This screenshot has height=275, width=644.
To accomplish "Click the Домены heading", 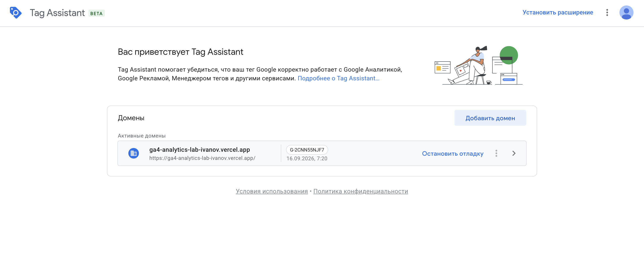I will 131,118.
